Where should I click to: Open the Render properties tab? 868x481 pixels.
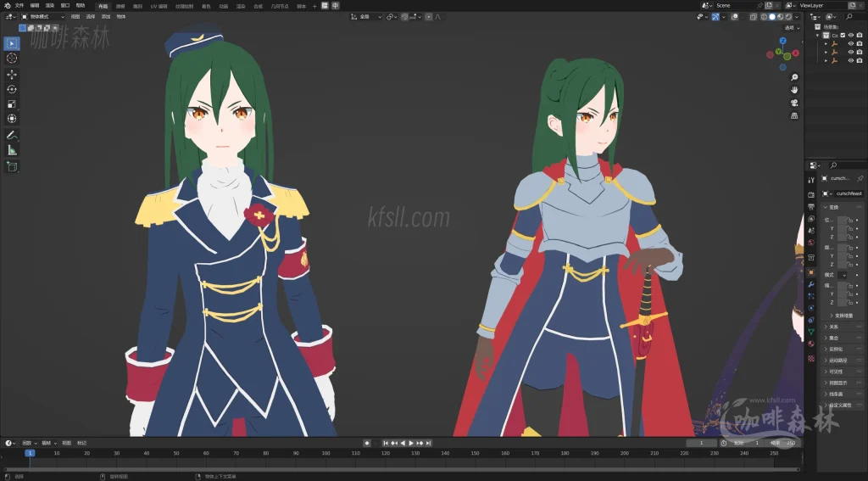pyautogui.click(x=811, y=195)
